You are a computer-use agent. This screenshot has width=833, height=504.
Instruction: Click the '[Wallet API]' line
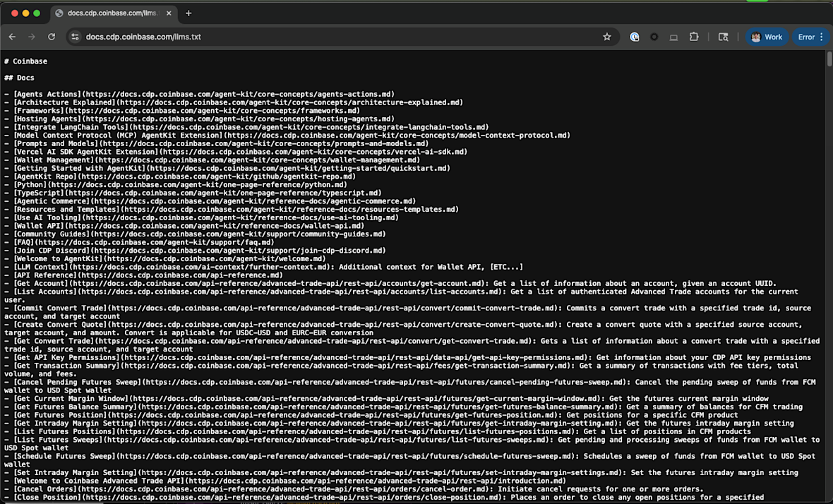pyautogui.click(x=184, y=226)
